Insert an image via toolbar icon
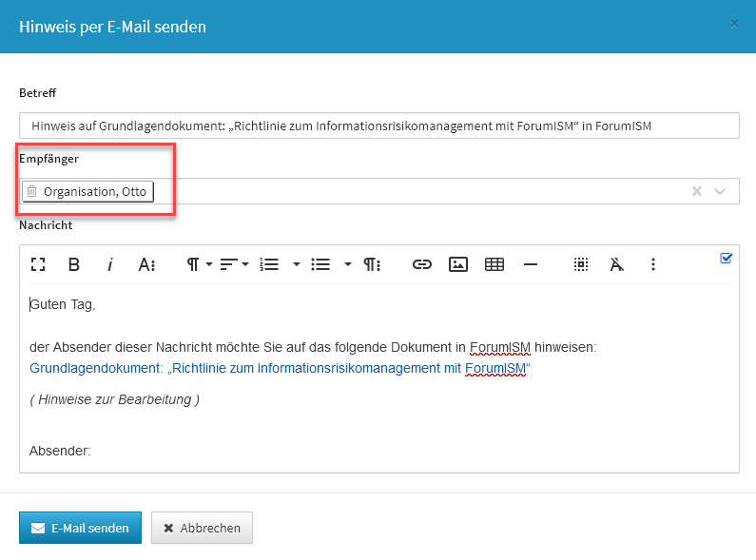 [458, 264]
